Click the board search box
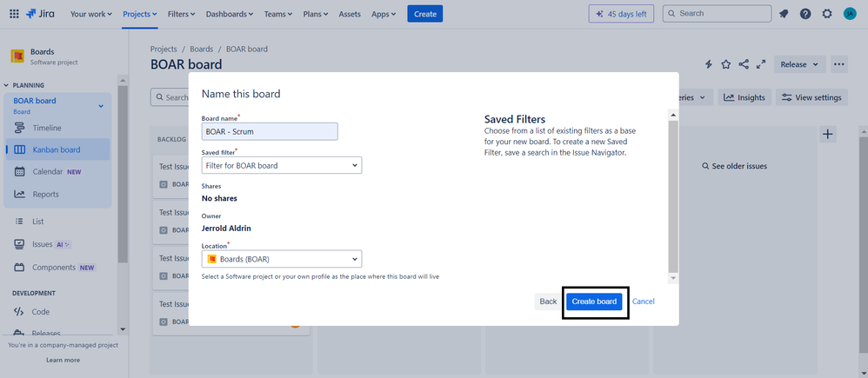The width and height of the screenshot is (868, 378). click(170, 97)
